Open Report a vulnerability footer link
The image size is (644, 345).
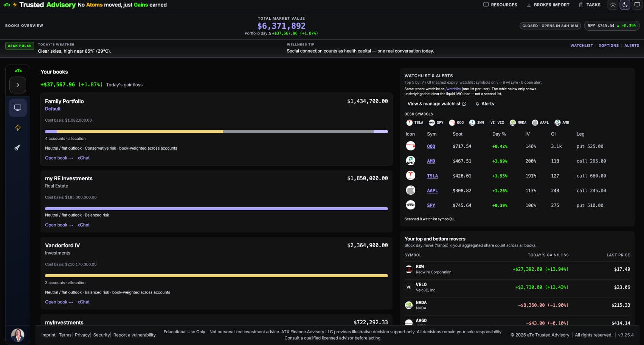coord(134,335)
